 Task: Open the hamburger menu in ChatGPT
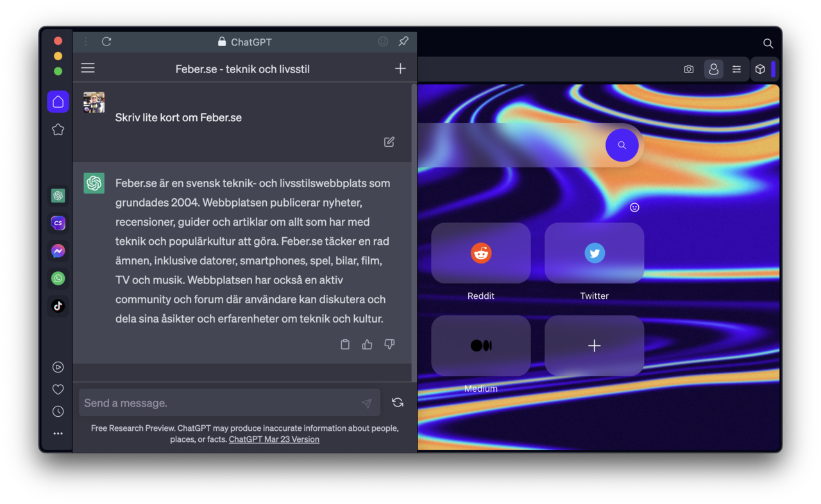(88, 68)
